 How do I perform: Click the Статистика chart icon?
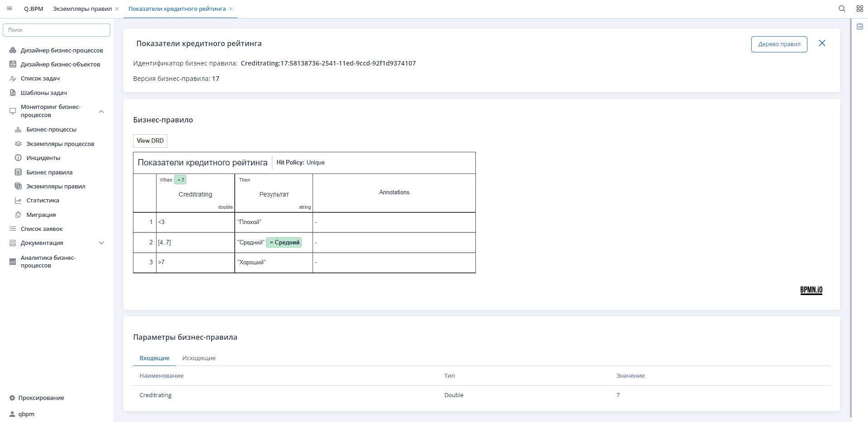(18, 201)
